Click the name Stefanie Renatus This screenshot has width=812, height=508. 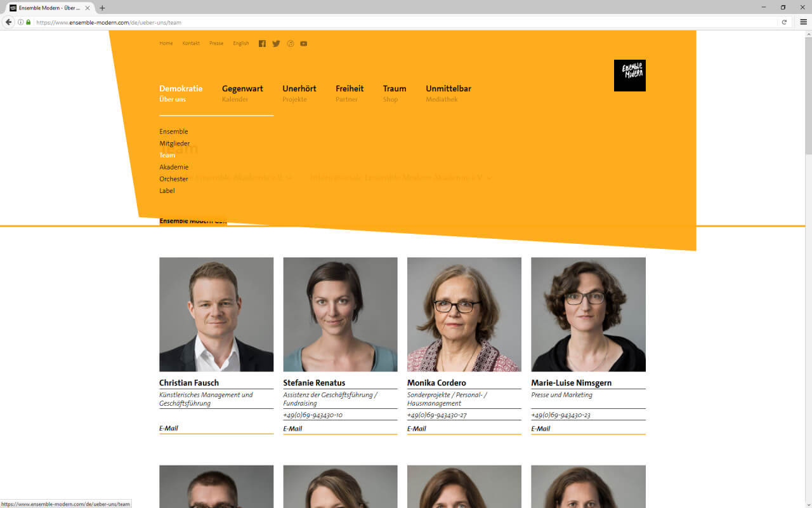[314, 383]
